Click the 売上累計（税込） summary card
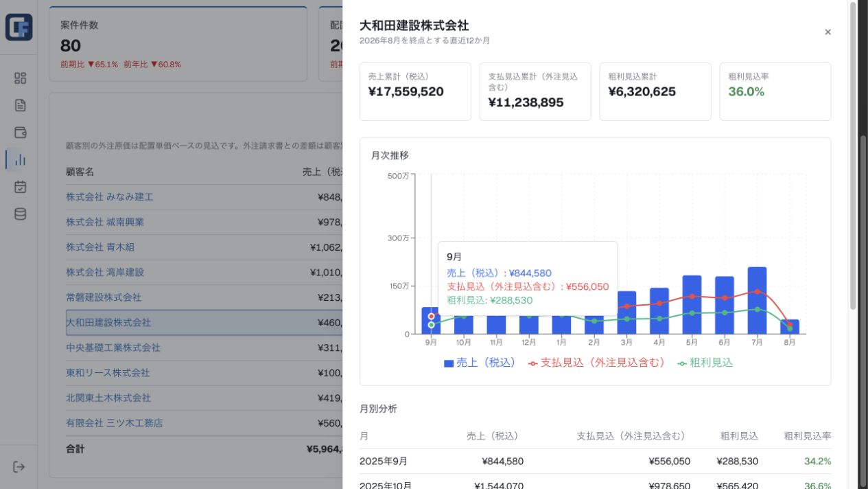868x489 pixels. [x=415, y=92]
